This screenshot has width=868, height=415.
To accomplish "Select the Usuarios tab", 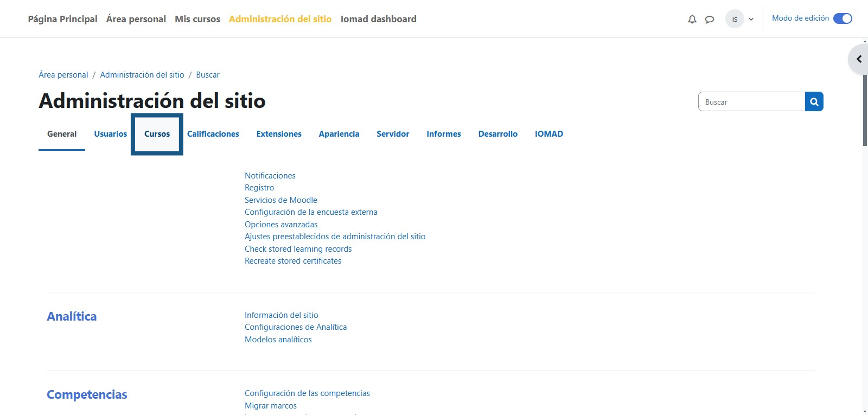I will point(110,134).
